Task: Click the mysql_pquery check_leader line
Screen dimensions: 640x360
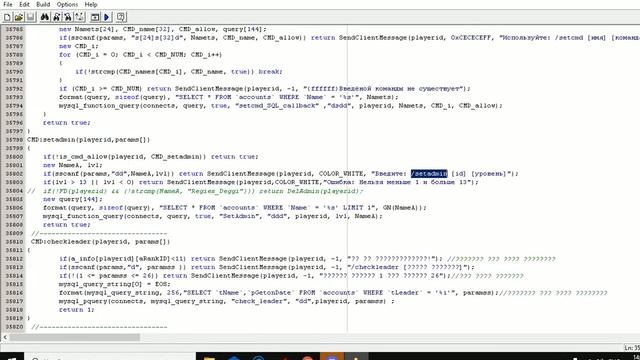Action: [227, 301]
